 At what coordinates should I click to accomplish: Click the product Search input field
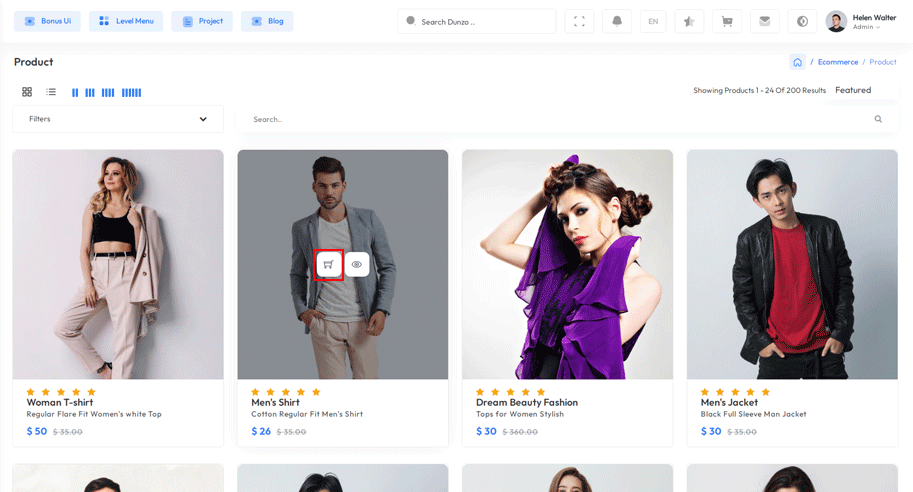pyautogui.click(x=555, y=119)
